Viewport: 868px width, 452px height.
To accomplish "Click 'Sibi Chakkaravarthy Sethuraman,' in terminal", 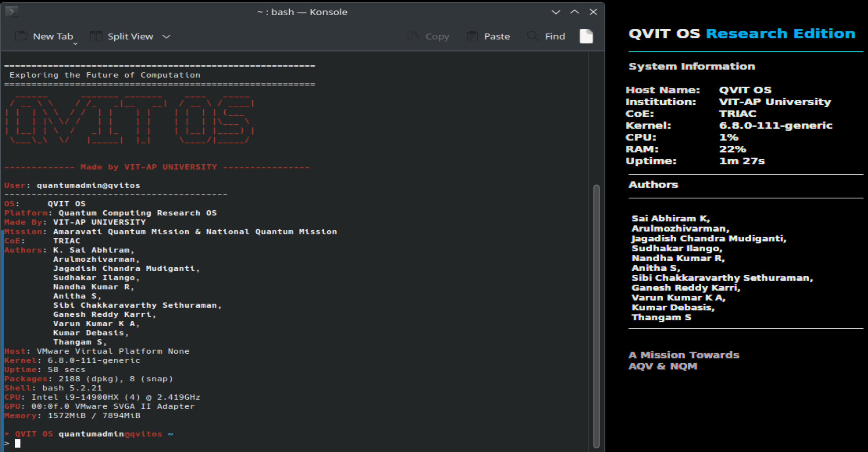I will coord(137,305).
